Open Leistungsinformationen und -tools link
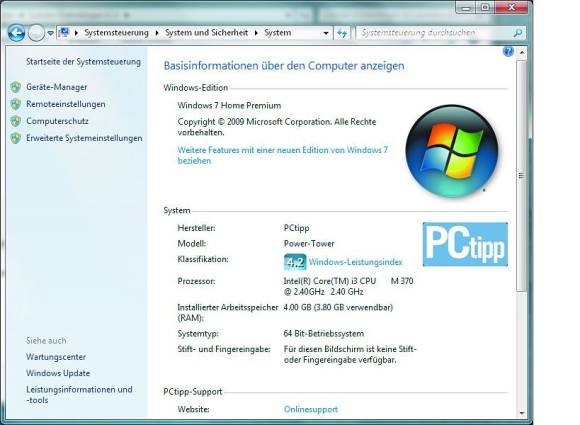This screenshot has height=425, width=580. click(79, 395)
